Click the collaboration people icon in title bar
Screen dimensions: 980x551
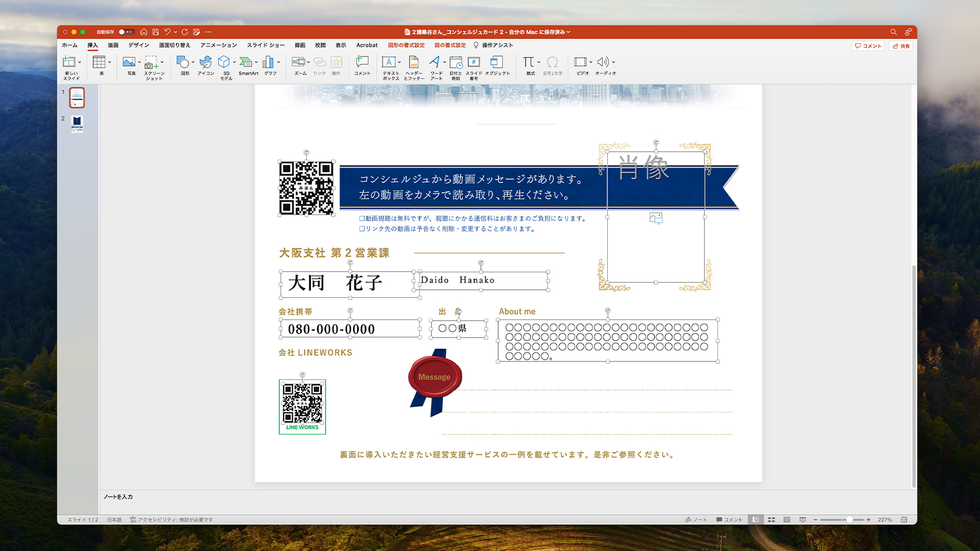908,32
